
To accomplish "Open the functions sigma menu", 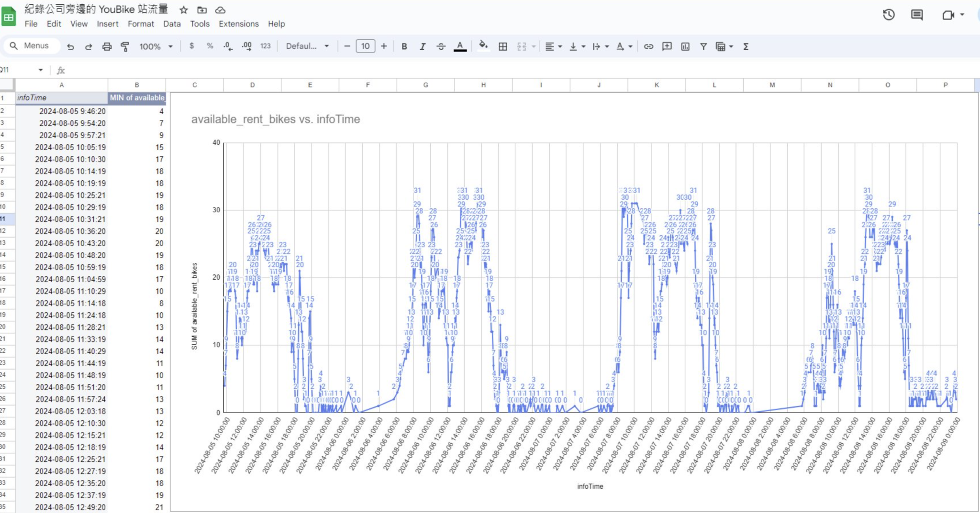I will [746, 46].
